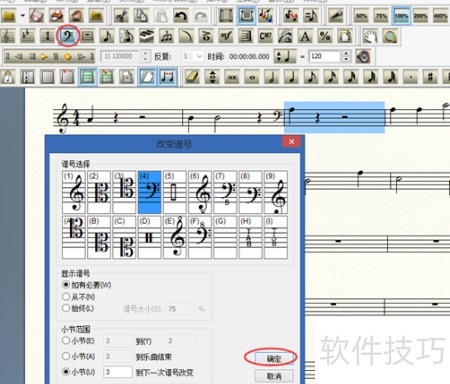The image size is (450, 384).
Task: Click the tempo value field showing 120
Action: pyautogui.click(x=325, y=56)
